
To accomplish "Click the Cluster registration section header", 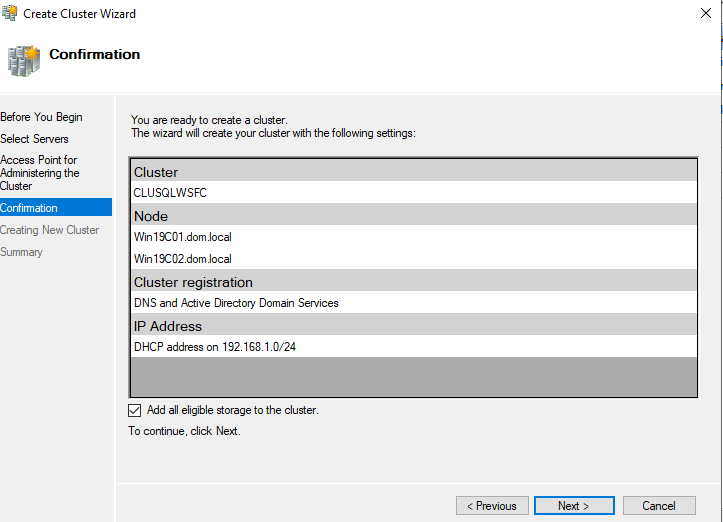I will 193,282.
